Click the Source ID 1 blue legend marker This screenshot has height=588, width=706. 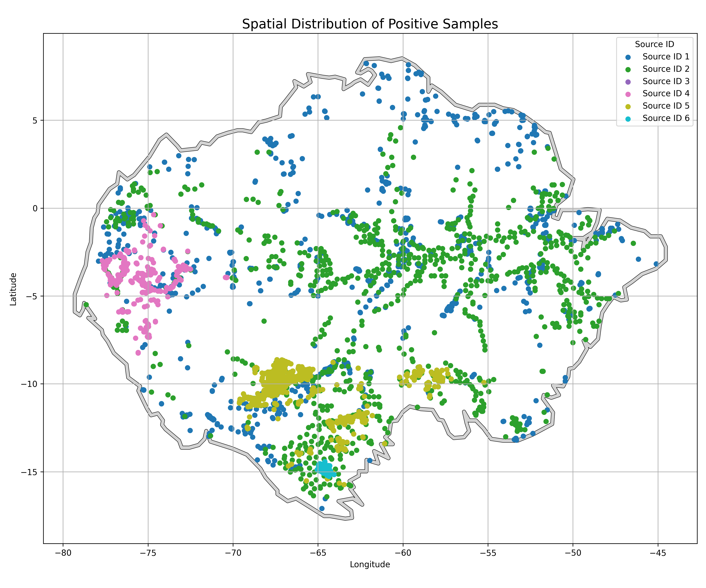coord(628,57)
